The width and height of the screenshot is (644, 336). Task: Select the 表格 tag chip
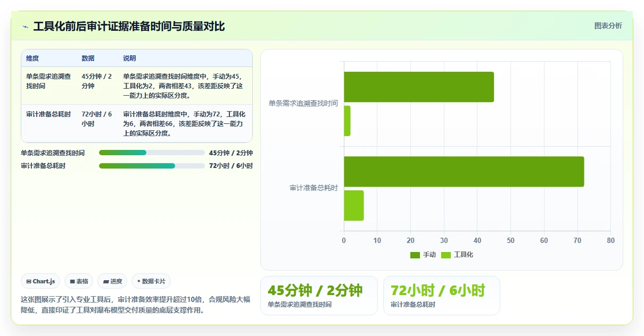point(79,281)
